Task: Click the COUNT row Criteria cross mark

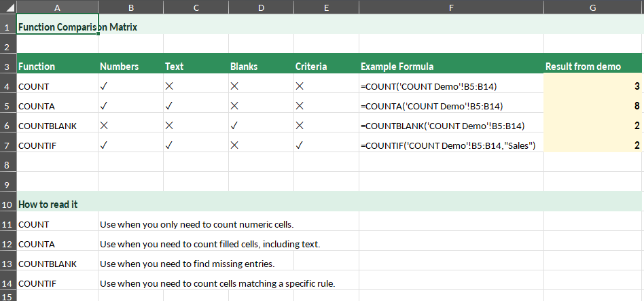Action: (300, 86)
